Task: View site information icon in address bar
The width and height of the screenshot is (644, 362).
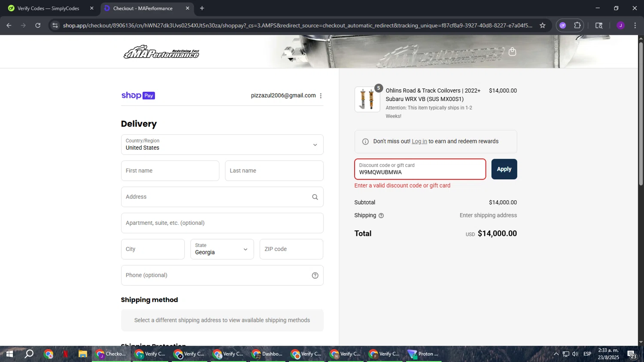Action: (x=55, y=25)
